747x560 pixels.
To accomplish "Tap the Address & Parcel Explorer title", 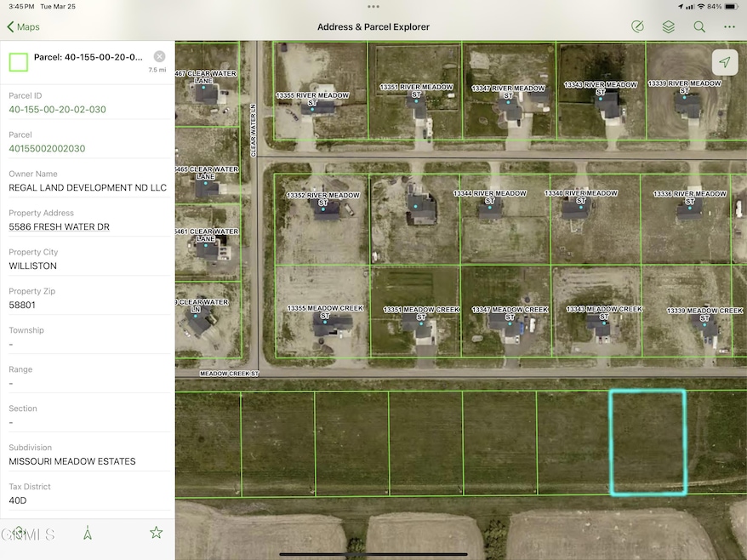I will coord(373,26).
